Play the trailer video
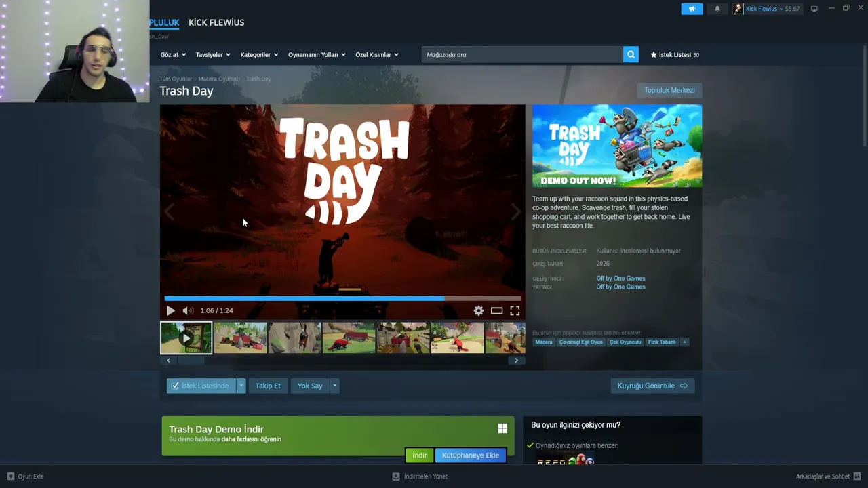The width and height of the screenshot is (868, 488). pyautogui.click(x=170, y=310)
